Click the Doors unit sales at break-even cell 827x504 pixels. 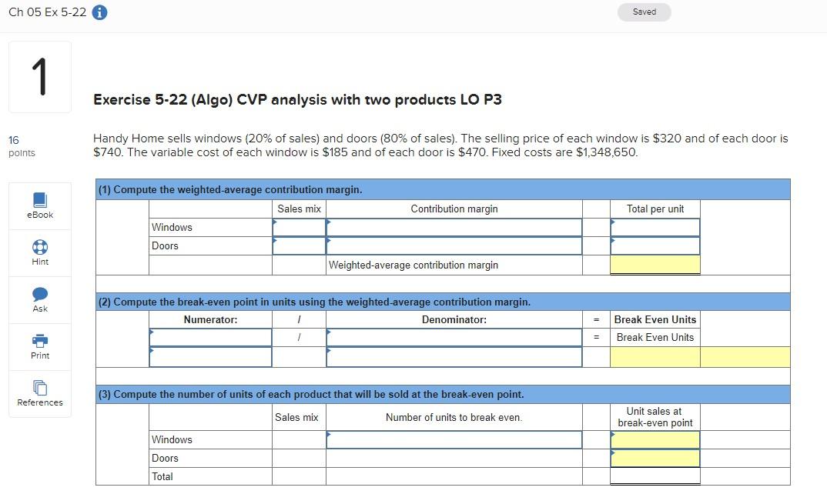(x=654, y=458)
